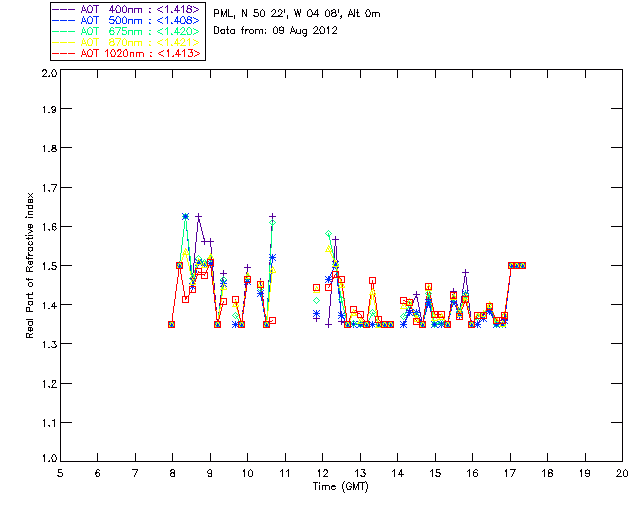Click the 'Real Part of Refractive index' axis label
Viewport: 640px width, 512px height.
30,265
